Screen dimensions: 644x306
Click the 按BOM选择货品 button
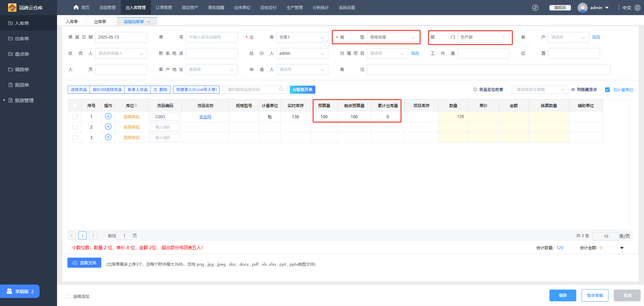(107, 90)
